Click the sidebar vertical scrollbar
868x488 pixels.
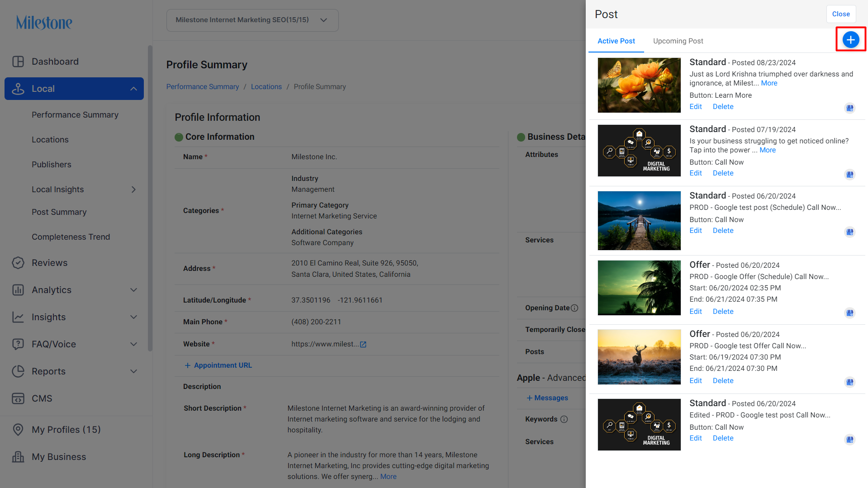pos(150,198)
